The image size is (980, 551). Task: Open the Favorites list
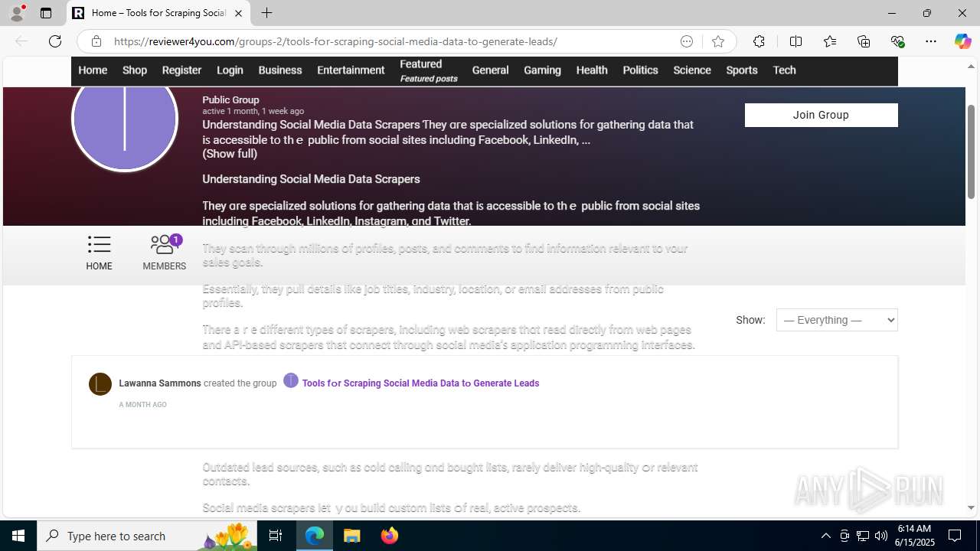click(830, 41)
